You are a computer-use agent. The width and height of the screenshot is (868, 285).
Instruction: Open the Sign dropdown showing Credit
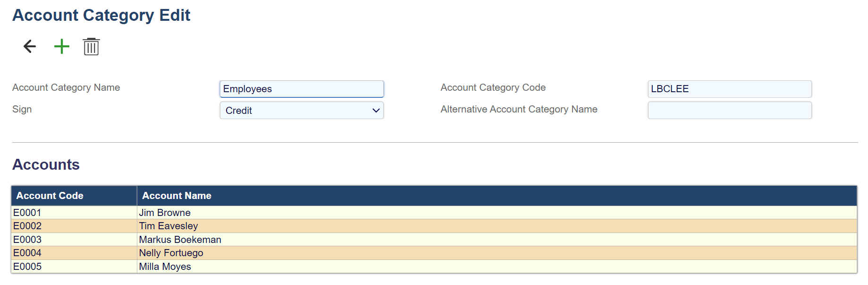click(301, 111)
